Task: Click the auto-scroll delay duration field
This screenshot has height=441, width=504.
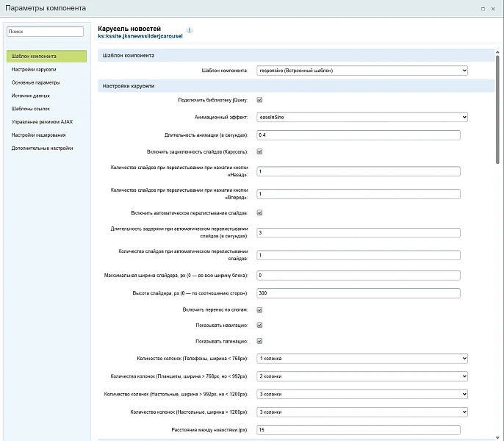Action: [359, 232]
